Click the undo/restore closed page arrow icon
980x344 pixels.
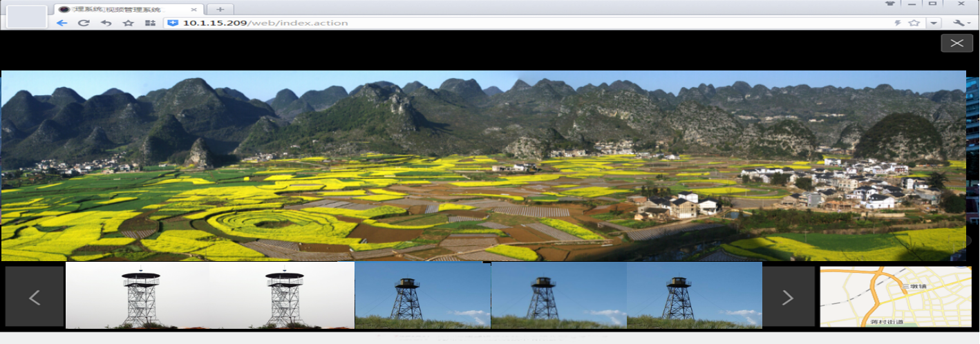tap(106, 23)
